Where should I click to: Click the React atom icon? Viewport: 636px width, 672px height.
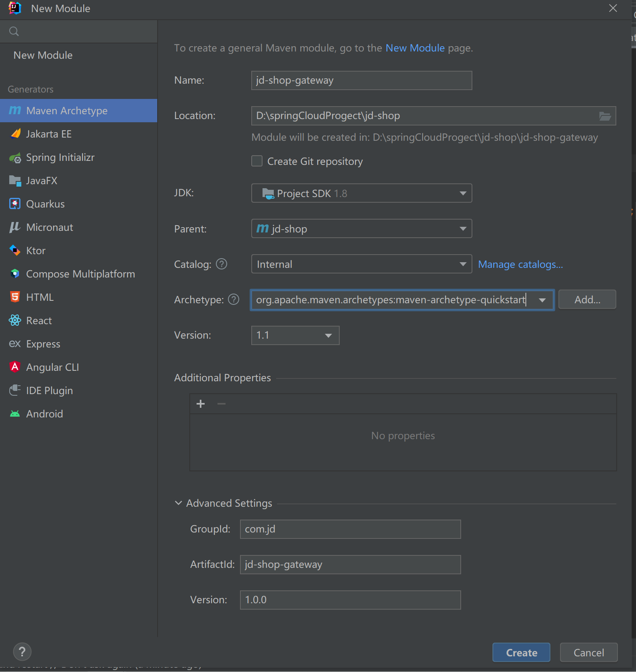point(15,321)
